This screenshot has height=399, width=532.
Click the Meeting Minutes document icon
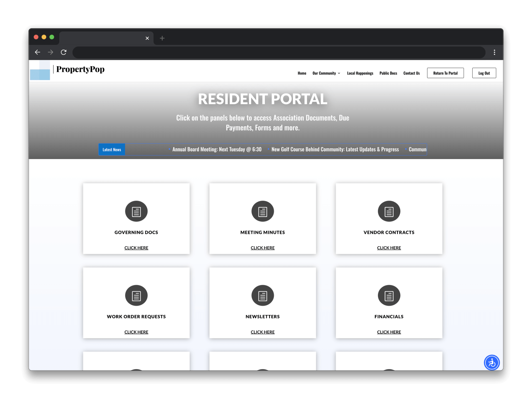coord(263,211)
